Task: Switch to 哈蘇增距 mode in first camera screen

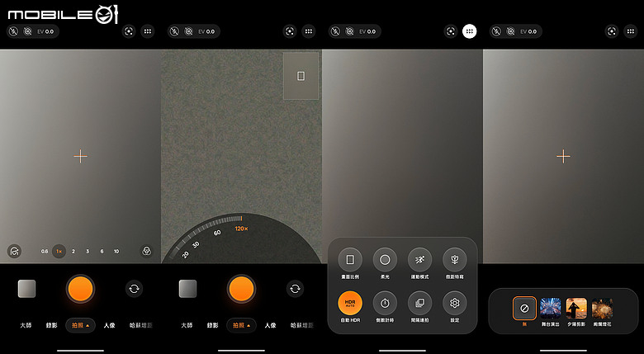Action: tap(141, 326)
